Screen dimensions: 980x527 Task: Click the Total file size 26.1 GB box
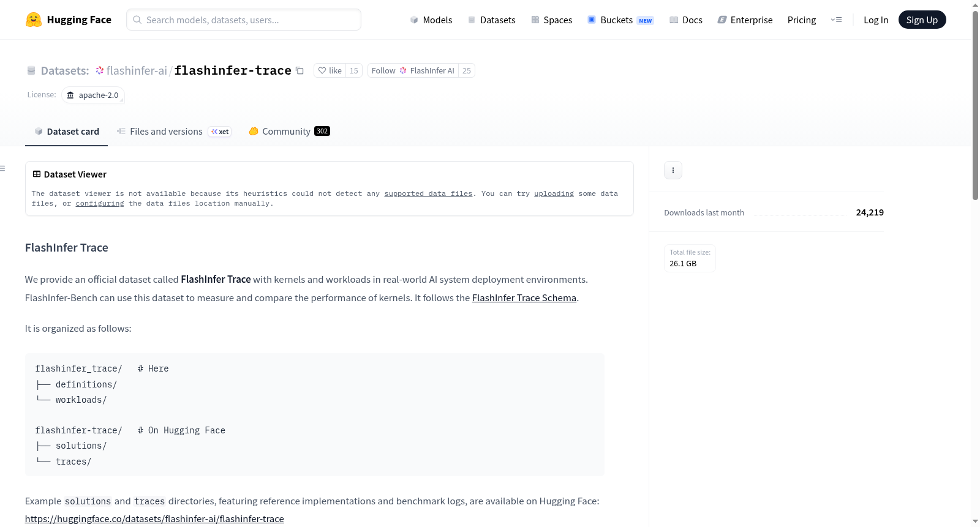click(x=690, y=258)
